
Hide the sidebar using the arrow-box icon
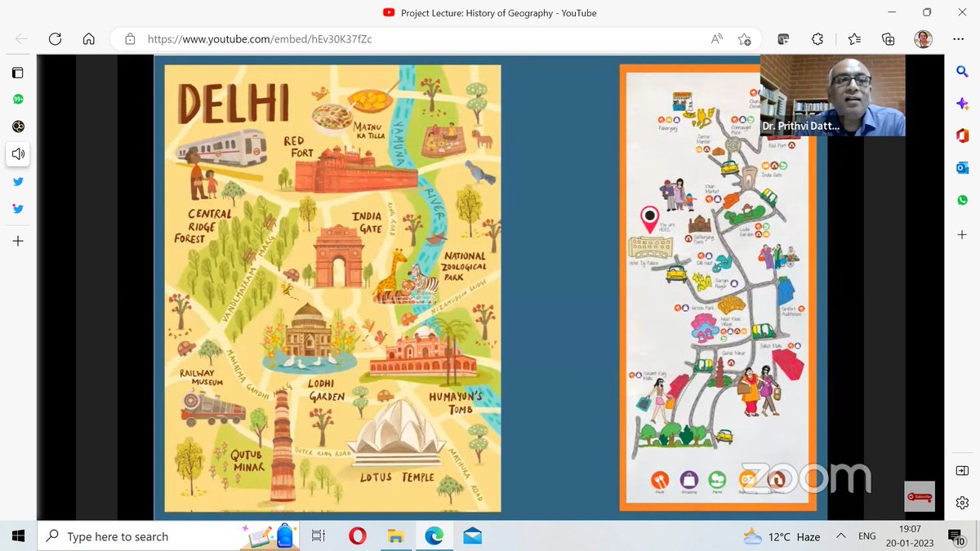point(962,471)
